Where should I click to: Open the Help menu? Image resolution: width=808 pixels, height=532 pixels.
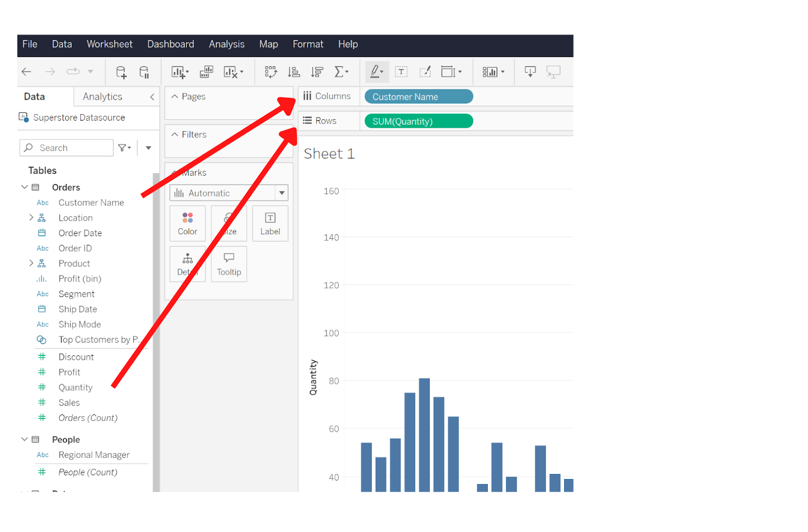[x=348, y=44]
